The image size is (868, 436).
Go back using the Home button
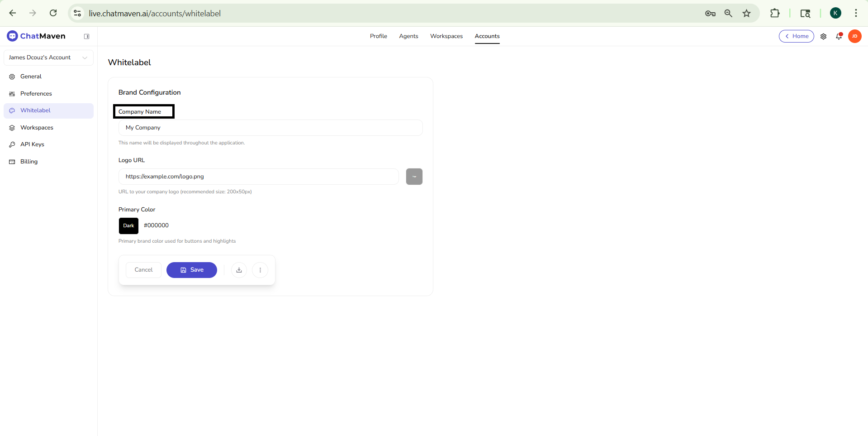pos(796,36)
